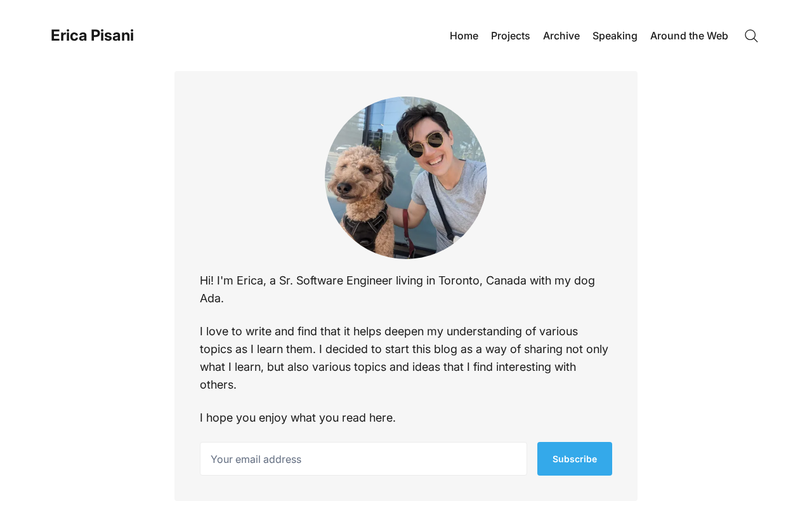Viewport: 812px width, 508px height.
Task: Click the Erica Pisani site title
Action: (x=92, y=36)
